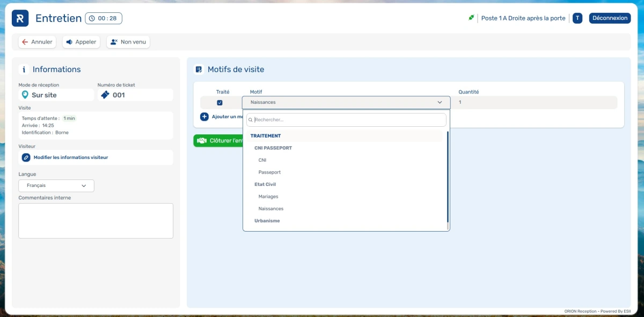
Task: Mark visitor as Non venu
Action: pyautogui.click(x=128, y=42)
